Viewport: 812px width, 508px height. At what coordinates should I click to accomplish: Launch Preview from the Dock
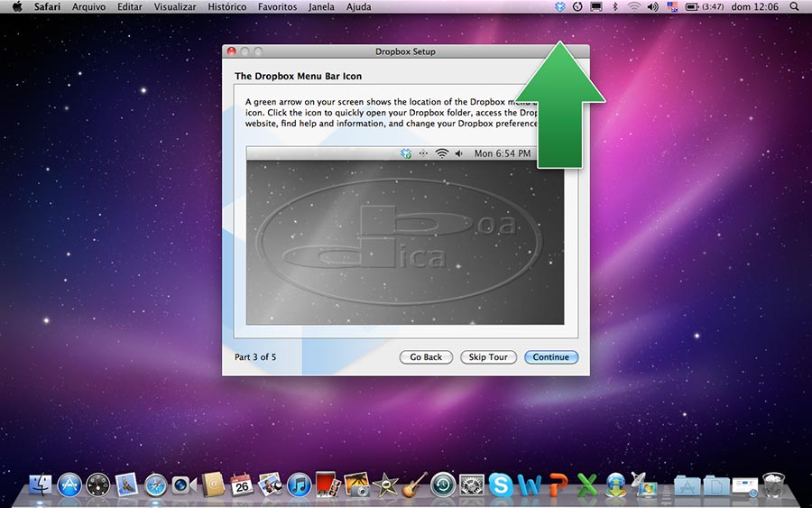pos(270,485)
